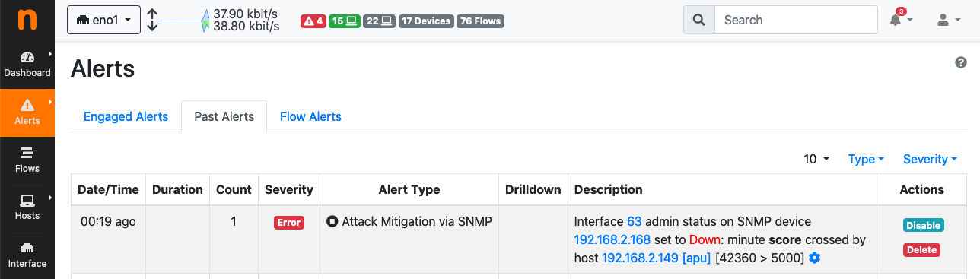Click the blue gear configuration icon

(815, 258)
